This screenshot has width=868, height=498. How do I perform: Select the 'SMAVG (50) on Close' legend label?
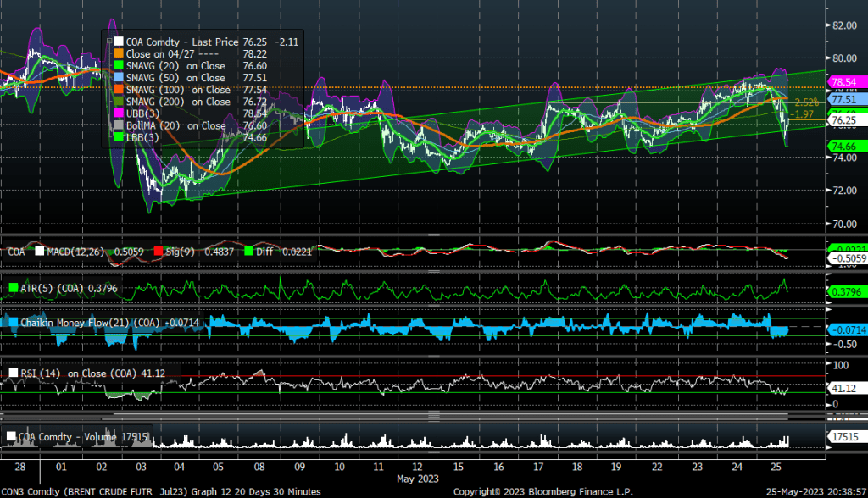coord(175,78)
